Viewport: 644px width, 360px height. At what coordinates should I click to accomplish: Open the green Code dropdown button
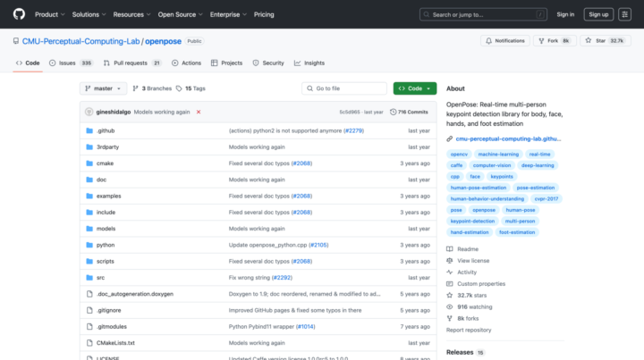coord(415,88)
